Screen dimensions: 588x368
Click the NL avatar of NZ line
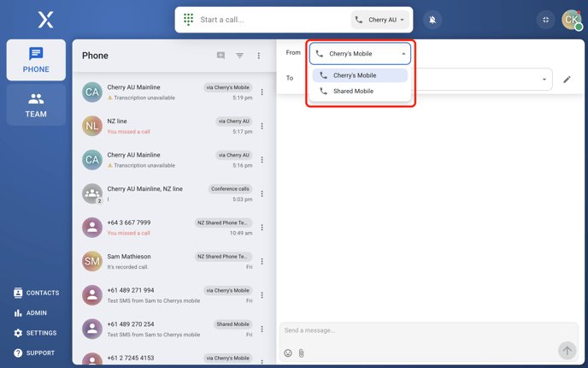pyautogui.click(x=92, y=126)
